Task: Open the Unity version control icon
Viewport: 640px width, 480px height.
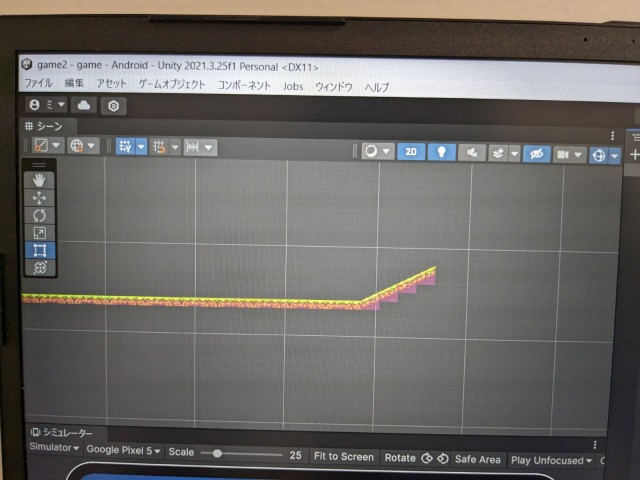Action: point(115,105)
